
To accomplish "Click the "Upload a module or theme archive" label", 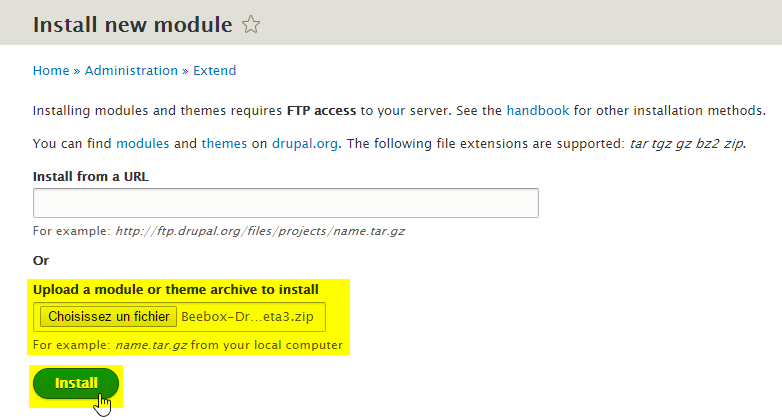I will click(176, 290).
